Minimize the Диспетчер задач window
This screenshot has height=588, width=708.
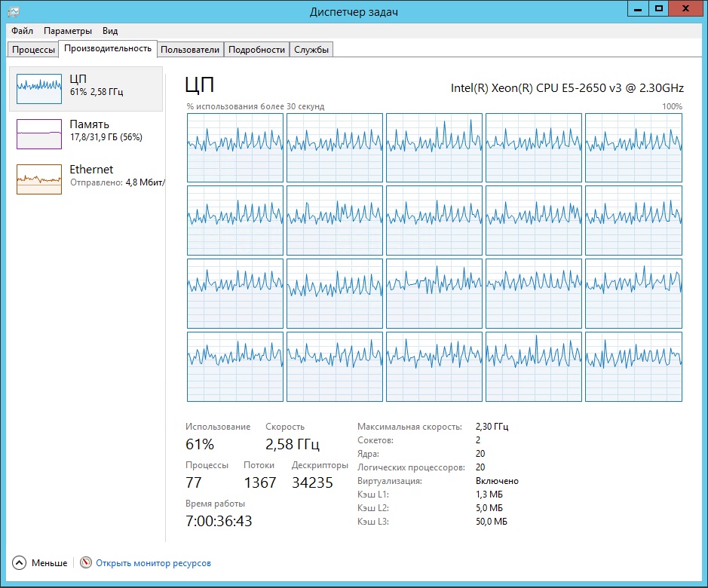637,8
